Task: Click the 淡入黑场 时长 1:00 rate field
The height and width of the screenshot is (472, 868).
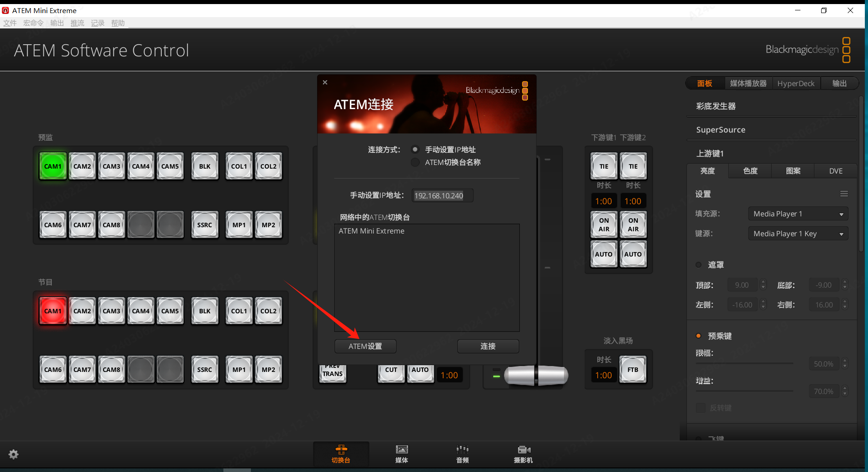Action: coord(604,375)
